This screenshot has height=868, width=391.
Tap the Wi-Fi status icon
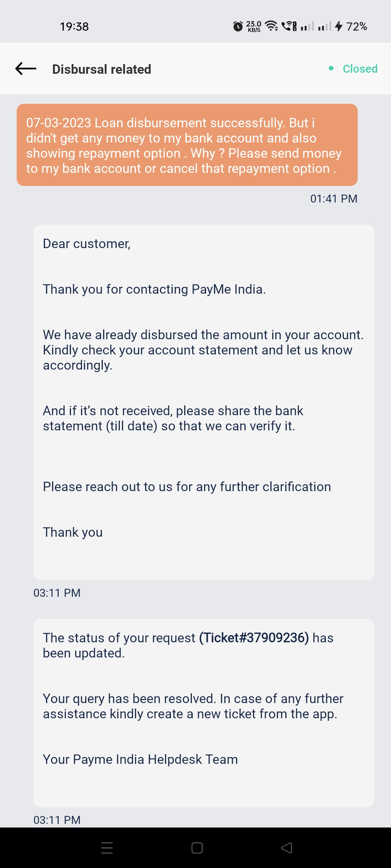point(271,26)
